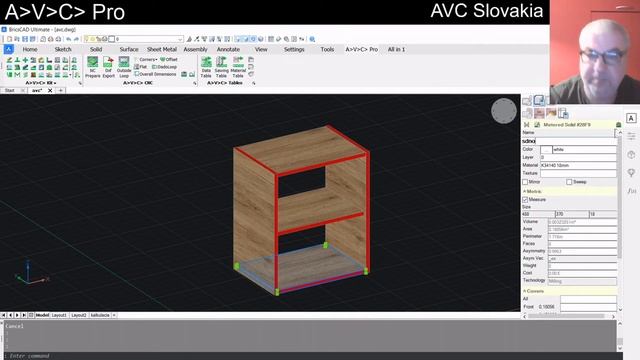Click the Dxf Export ribbon button
640x360 pixels.
tap(108, 67)
